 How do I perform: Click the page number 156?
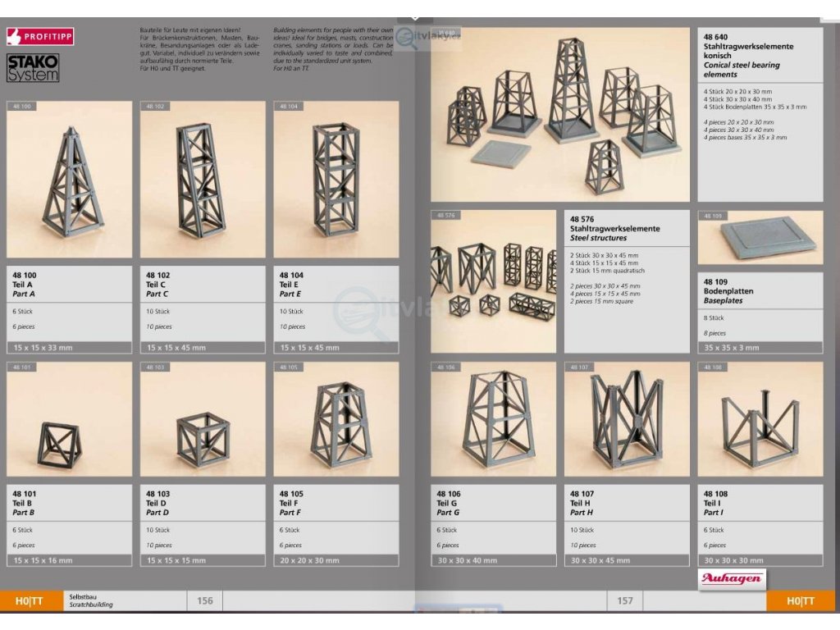click(x=204, y=600)
